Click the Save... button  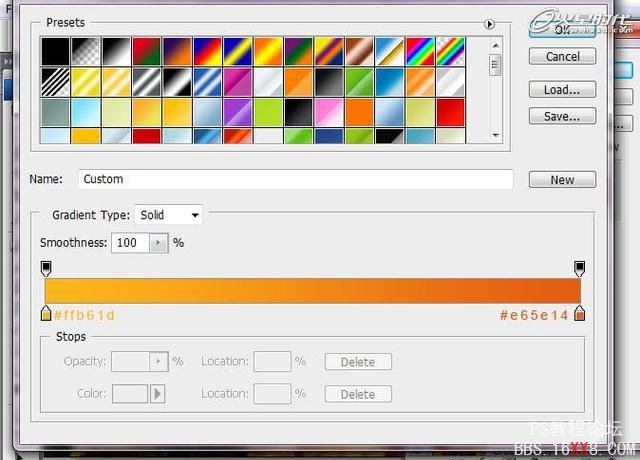click(562, 116)
